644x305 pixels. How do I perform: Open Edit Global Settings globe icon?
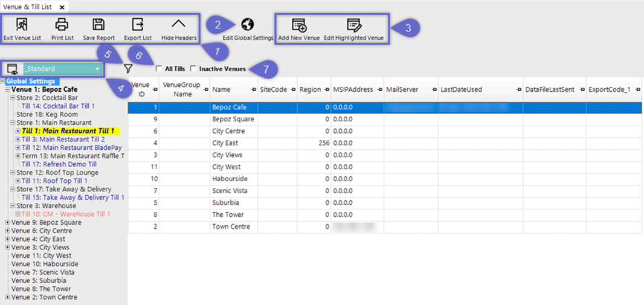point(247,25)
